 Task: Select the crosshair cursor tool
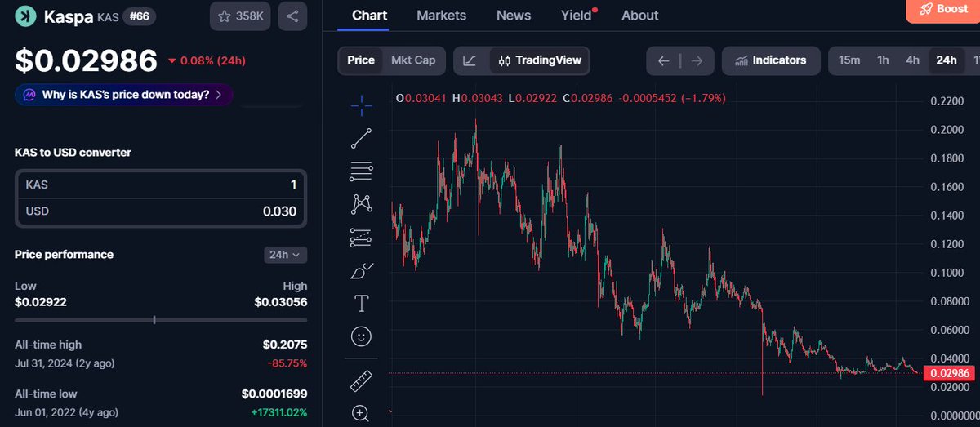pos(362,105)
